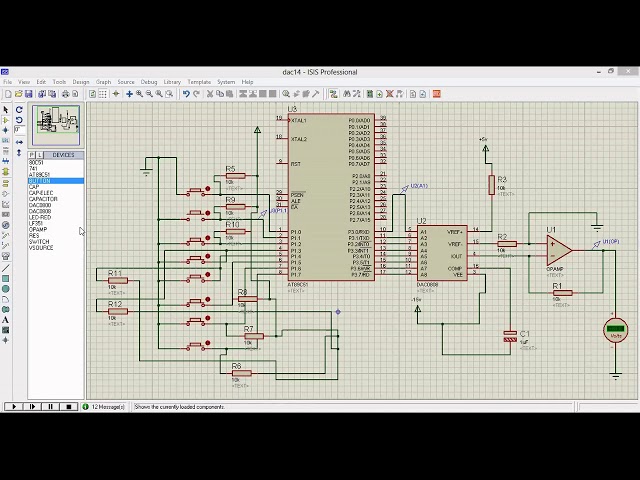The width and height of the screenshot is (640, 480).
Task: Select the Selection arrow tool
Action: [6, 110]
